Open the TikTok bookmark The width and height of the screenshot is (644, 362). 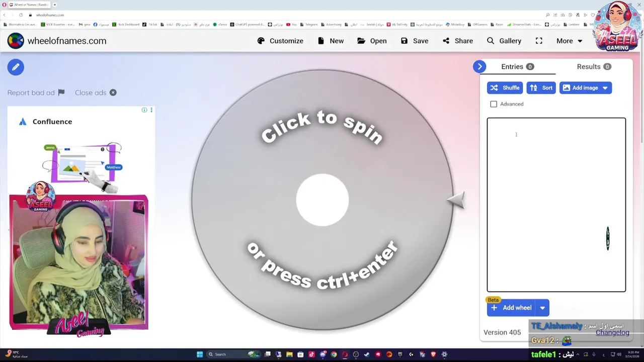[150, 24]
